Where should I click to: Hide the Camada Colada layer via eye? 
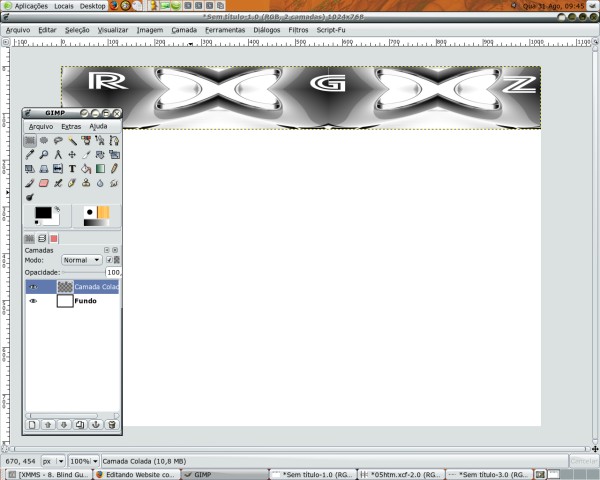pos(33,287)
